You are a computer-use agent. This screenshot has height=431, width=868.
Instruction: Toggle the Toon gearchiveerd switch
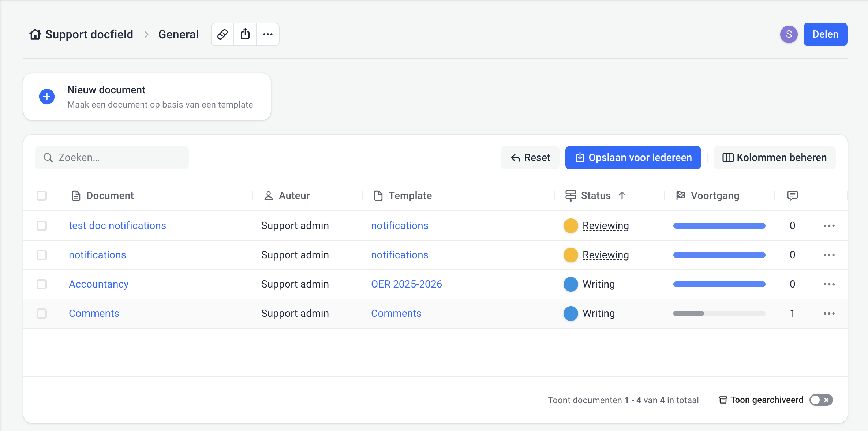click(821, 400)
